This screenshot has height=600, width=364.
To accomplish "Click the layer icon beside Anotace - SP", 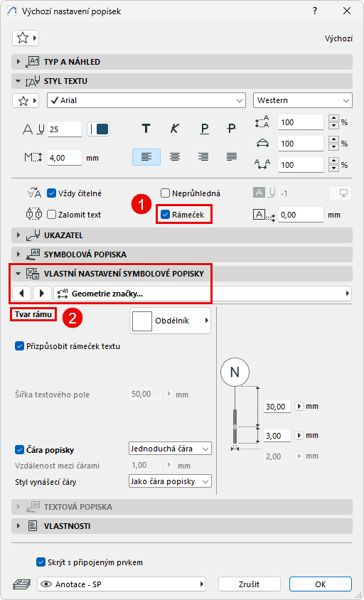I will tap(21, 584).
